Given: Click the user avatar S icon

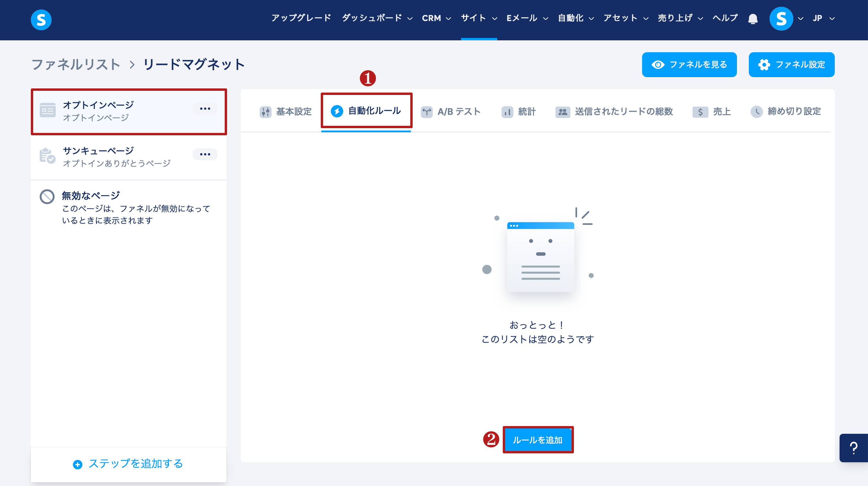Looking at the screenshot, I should click(x=781, y=19).
